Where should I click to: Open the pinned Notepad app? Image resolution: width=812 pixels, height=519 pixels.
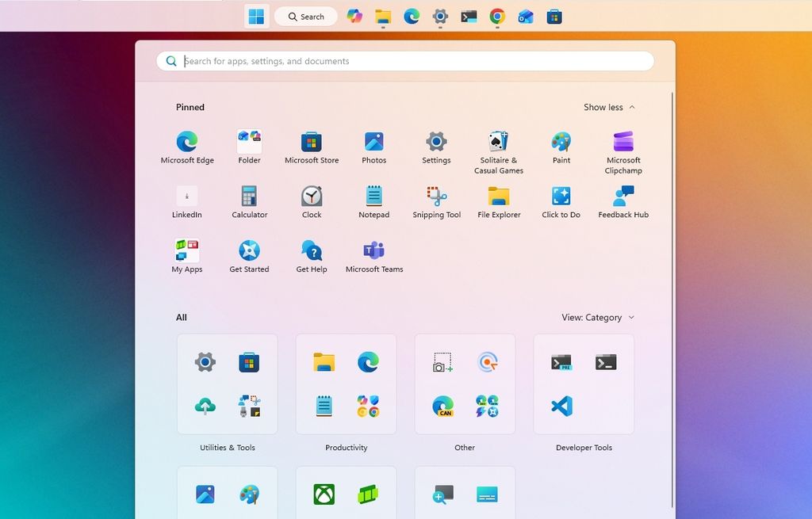(x=374, y=202)
